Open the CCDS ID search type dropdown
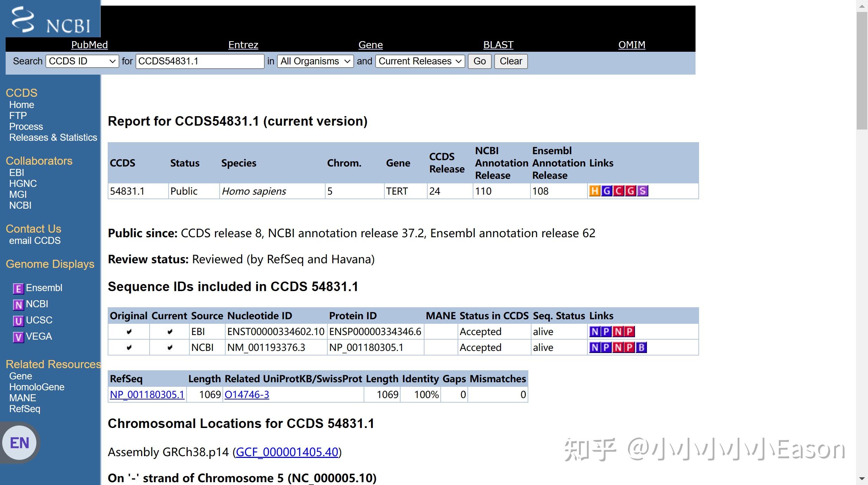 pos(82,61)
